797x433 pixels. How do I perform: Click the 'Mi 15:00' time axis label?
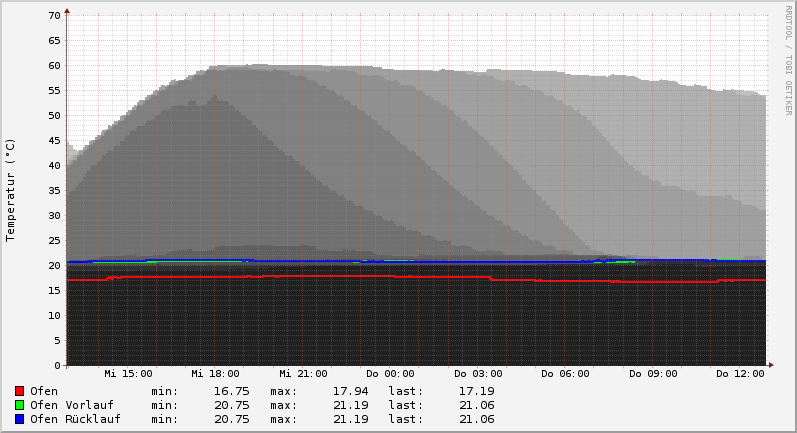point(128,374)
